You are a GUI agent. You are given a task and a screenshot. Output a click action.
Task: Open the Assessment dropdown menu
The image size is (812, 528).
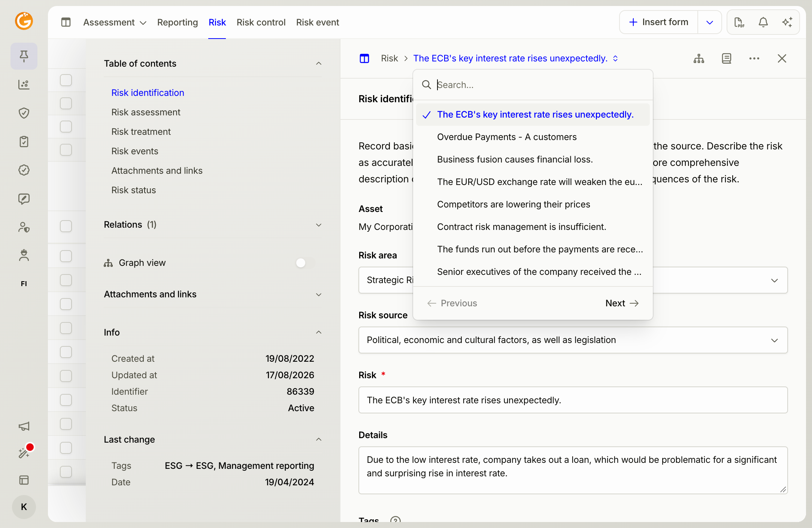(115, 22)
